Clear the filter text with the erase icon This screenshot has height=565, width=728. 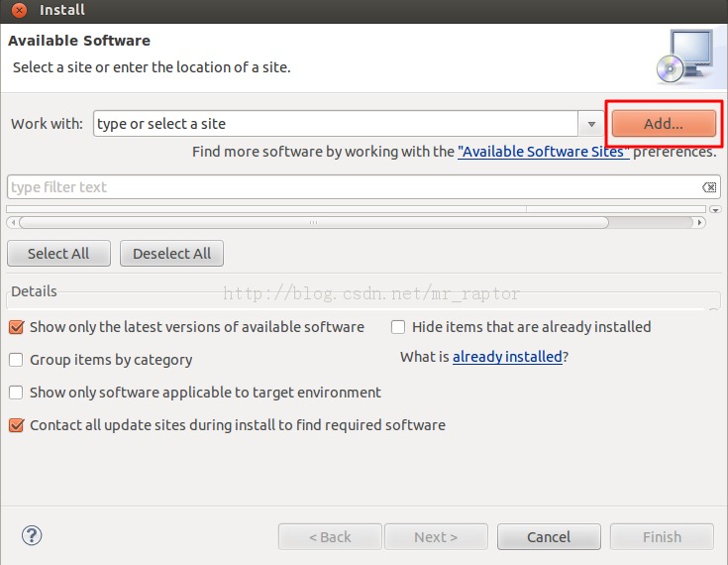[709, 187]
